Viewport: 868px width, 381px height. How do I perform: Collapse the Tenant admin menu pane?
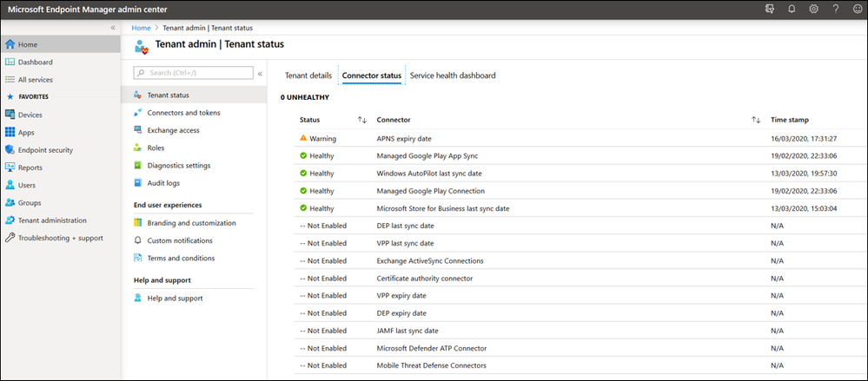click(x=260, y=73)
